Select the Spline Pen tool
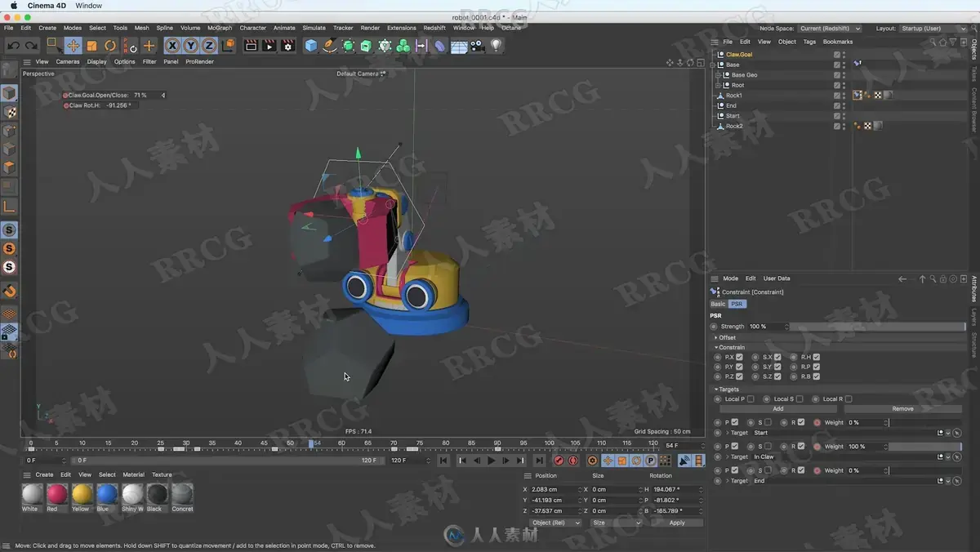Screen dimensions: 980x552 (x=329, y=46)
